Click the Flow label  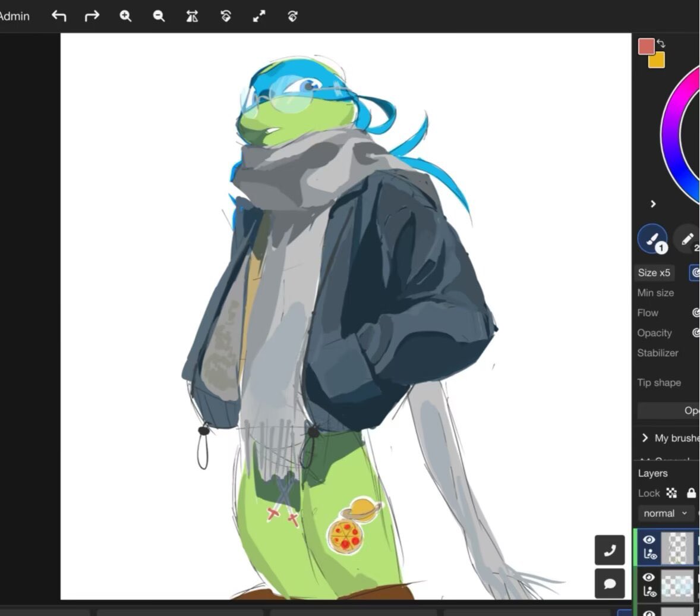[x=648, y=313]
